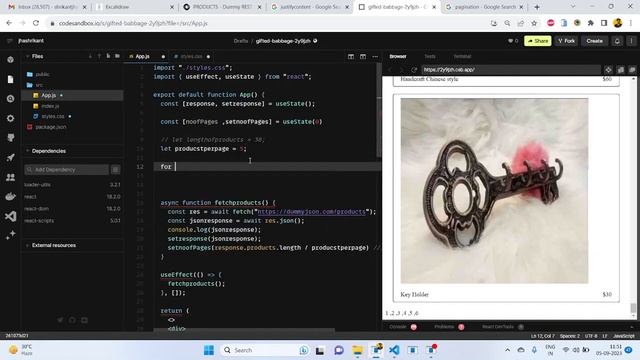The width and height of the screenshot is (640, 360).
Task: Toggle the second editor layout icon
Action: click(363, 56)
